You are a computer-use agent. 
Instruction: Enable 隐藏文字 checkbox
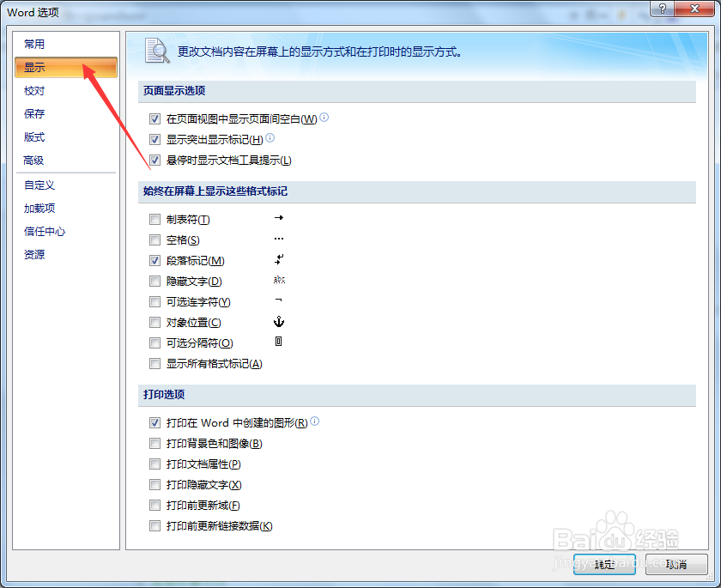tap(155, 281)
